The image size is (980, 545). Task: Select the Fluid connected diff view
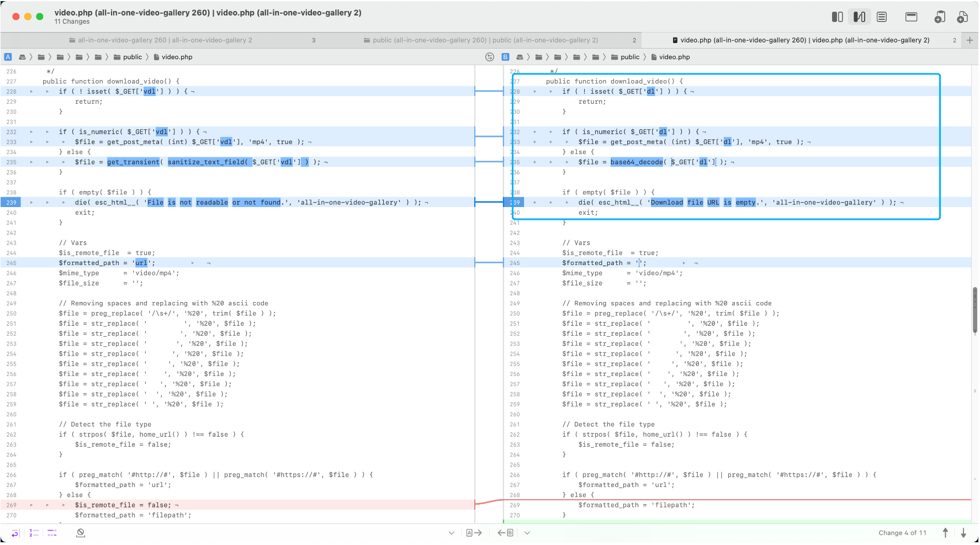859,17
